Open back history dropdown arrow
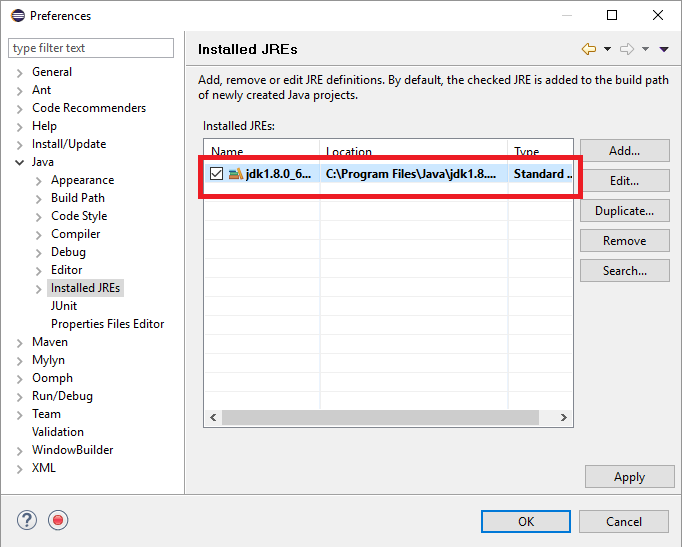Screen dimensions: 682x547 [x=607, y=49]
